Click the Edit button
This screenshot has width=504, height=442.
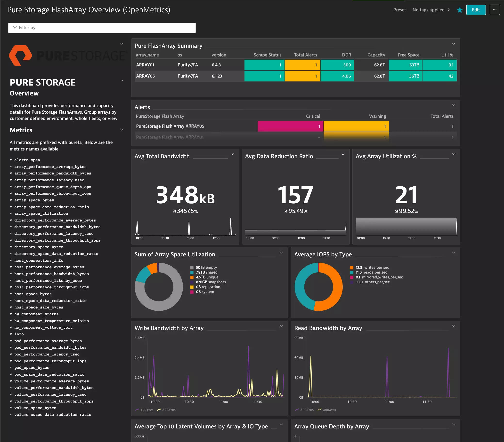(x=476, y=10)
